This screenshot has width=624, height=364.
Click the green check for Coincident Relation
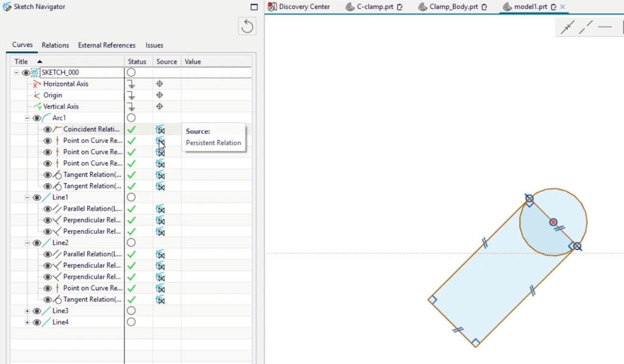point(132,130)
